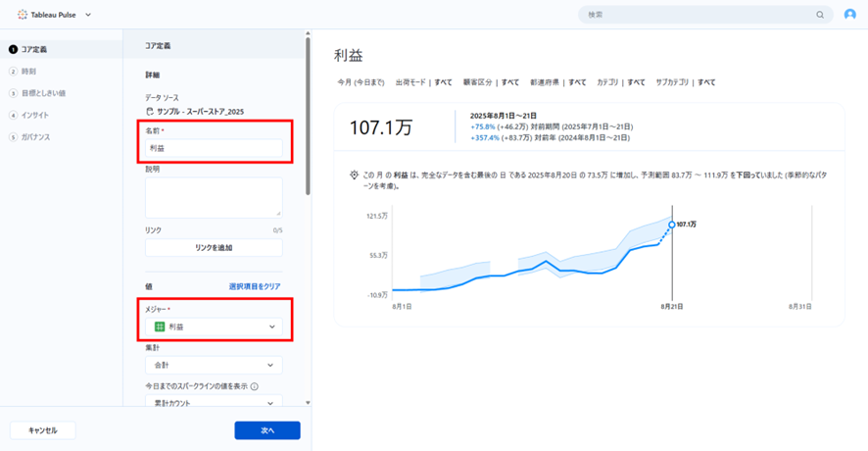Click the 選択項目をクリア link
Screen dimensions: 868x451
pyautogui.click(x=255, y=286)
